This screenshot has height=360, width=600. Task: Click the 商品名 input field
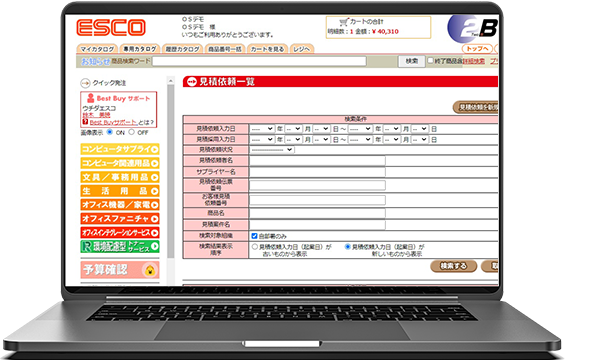[317, 213]
